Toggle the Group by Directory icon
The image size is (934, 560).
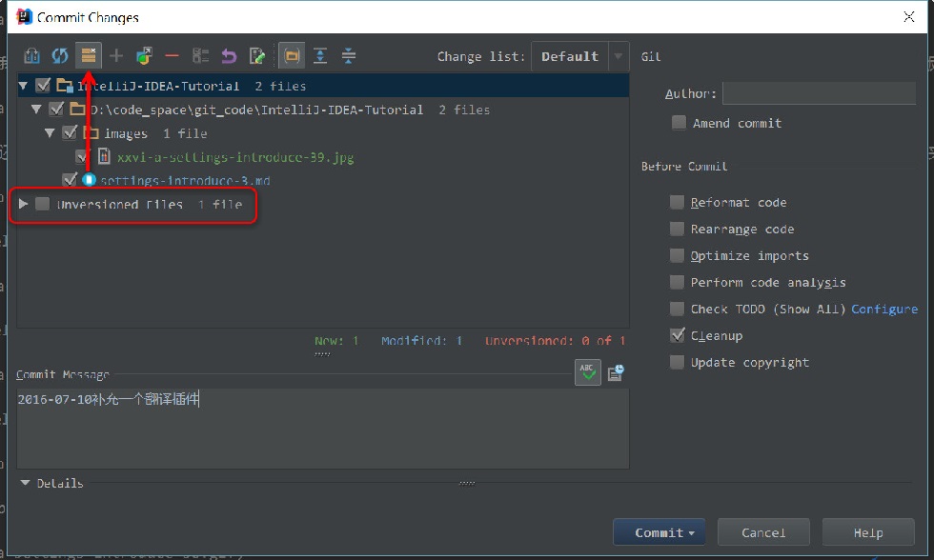(x=292, y=56)
